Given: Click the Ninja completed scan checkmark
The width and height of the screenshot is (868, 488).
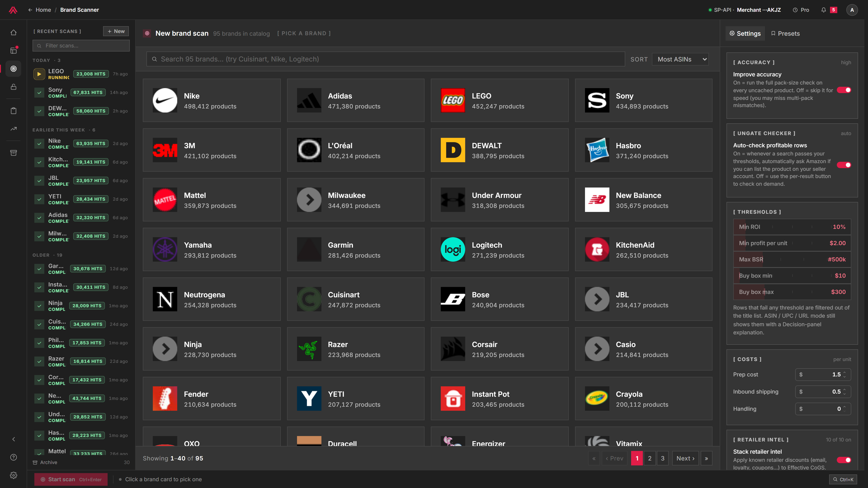Looking at the screenshot, I should 39,306.
